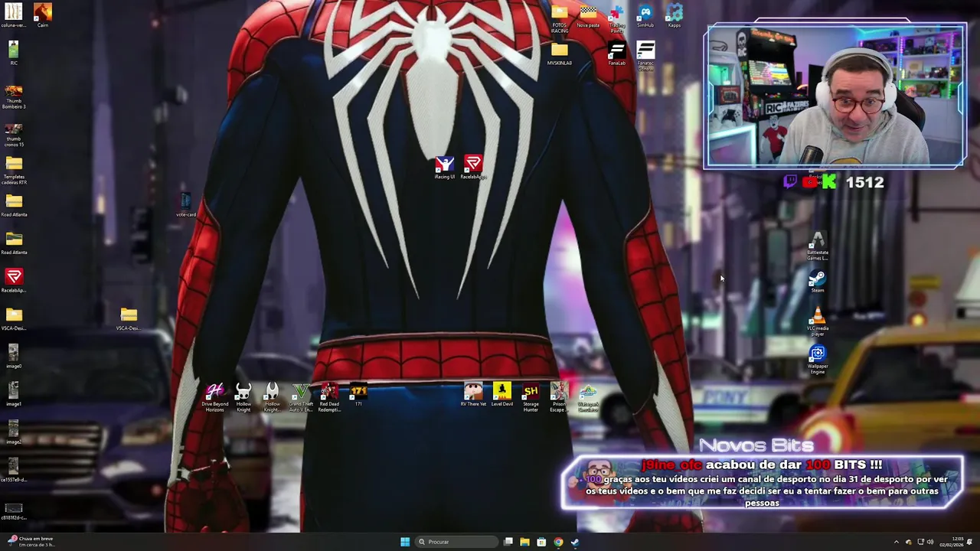980x551 pixels.
Task: Open Microsoft Store from taskbar
Action: click(541, 542)
